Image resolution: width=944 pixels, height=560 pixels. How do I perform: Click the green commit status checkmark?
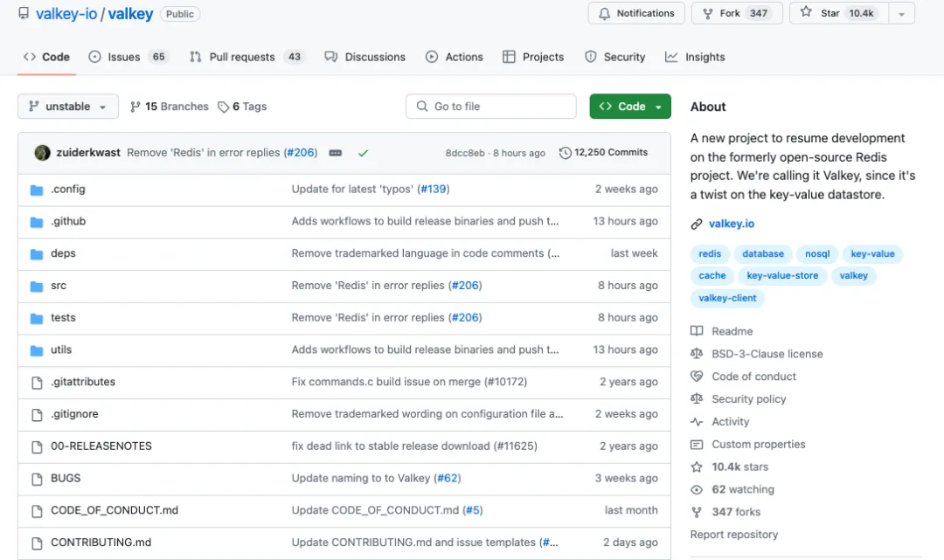pos(363,153)
